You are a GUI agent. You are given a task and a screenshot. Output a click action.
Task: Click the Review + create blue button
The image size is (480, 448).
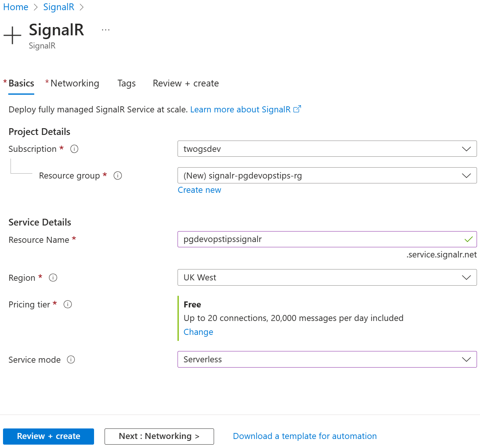[x=49, y=436]
